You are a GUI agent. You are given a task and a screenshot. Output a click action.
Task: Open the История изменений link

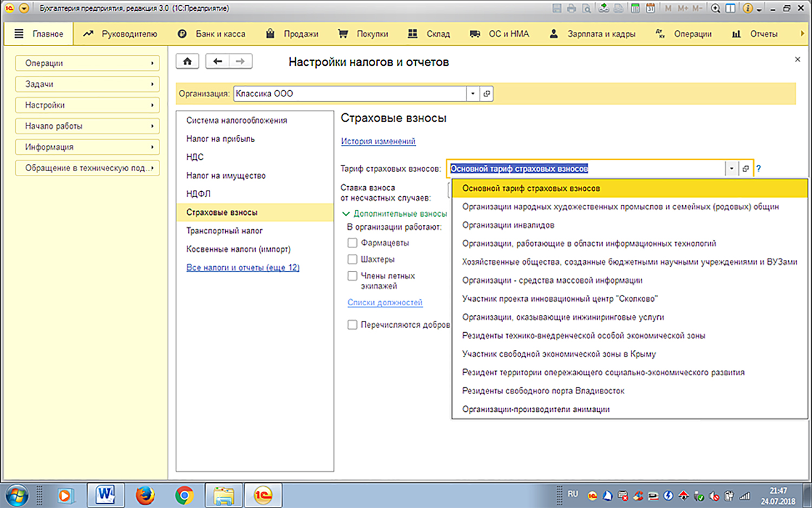coord(378,141)
